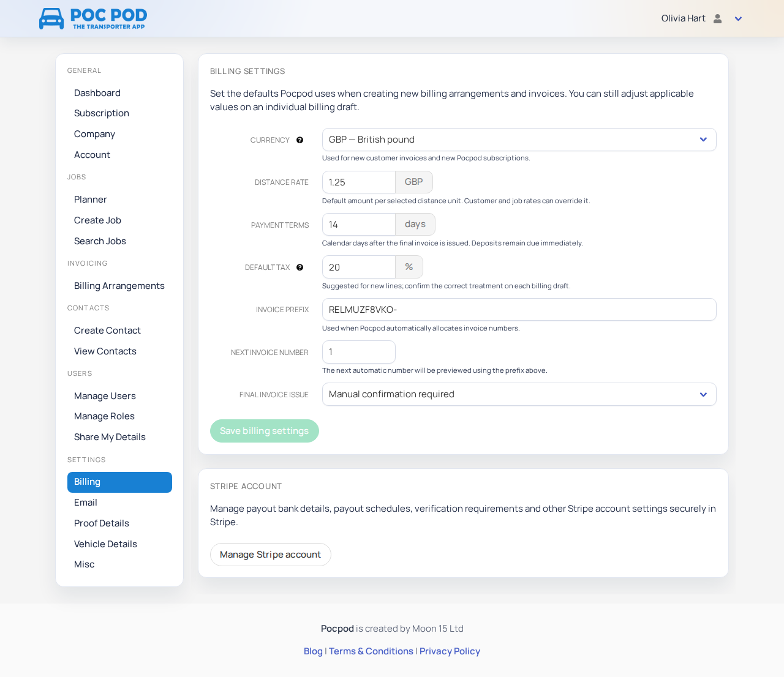Click the days unit label
This screenshot has height=677, width=784.
[x=415, y=225]
